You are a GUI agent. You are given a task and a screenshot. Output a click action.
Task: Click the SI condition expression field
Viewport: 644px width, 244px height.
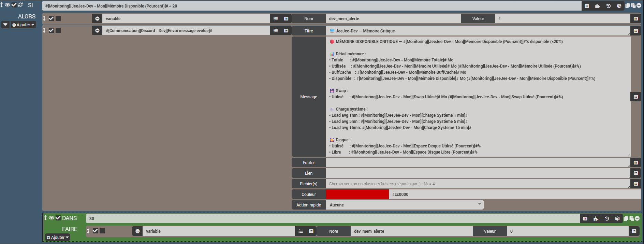pos(312,6)
